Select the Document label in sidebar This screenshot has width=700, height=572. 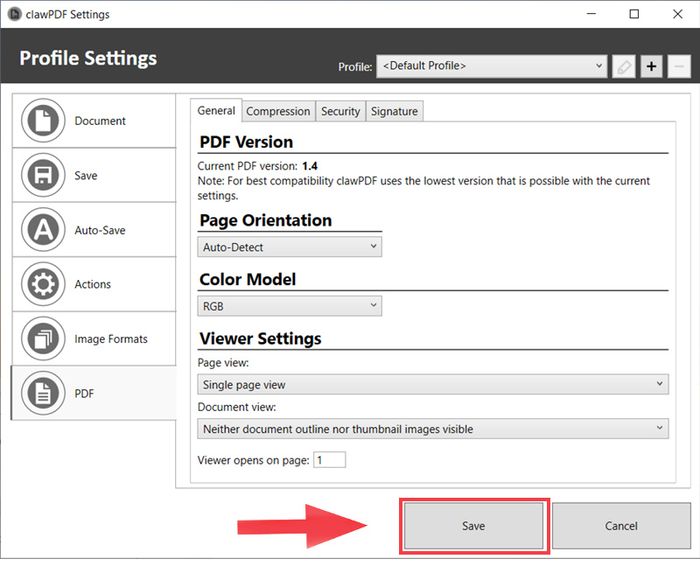pyautogui.click(x=100, y=121)
